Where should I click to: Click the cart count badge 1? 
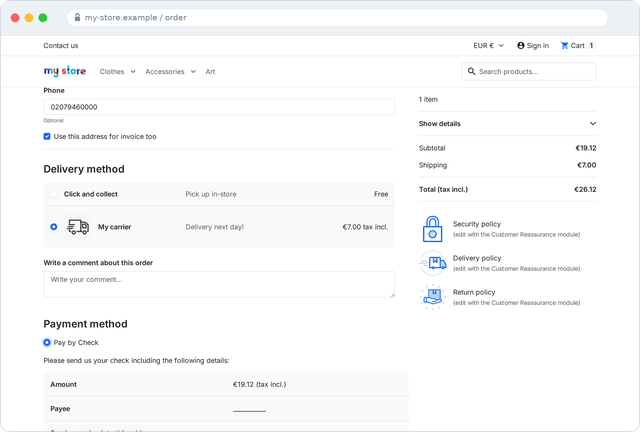[591, 45]
